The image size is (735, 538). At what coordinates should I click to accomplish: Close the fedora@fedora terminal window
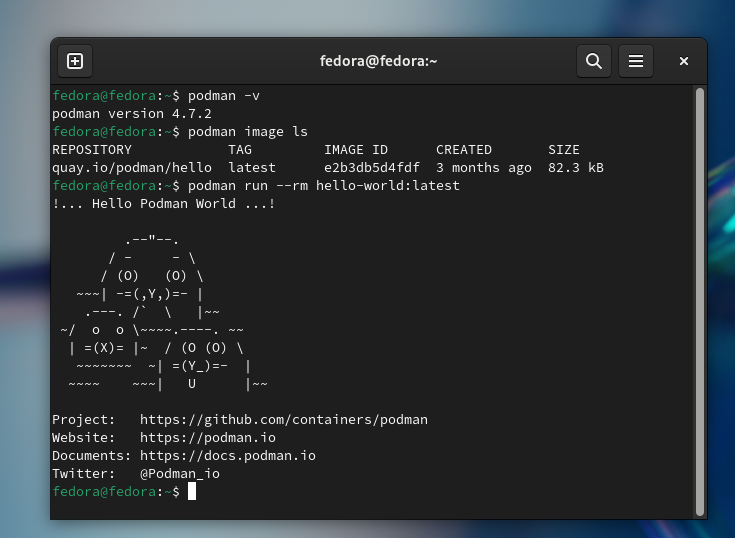tap(684, 61)
